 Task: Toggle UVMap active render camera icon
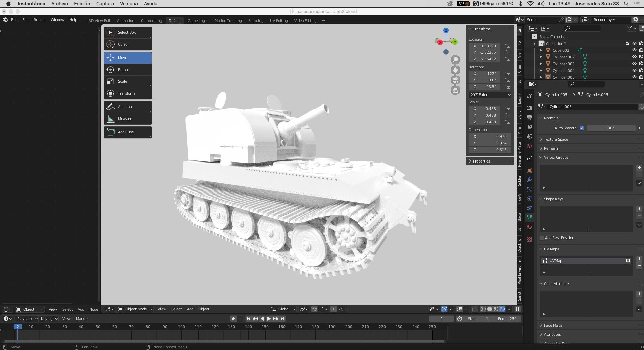tap(628, 261)
